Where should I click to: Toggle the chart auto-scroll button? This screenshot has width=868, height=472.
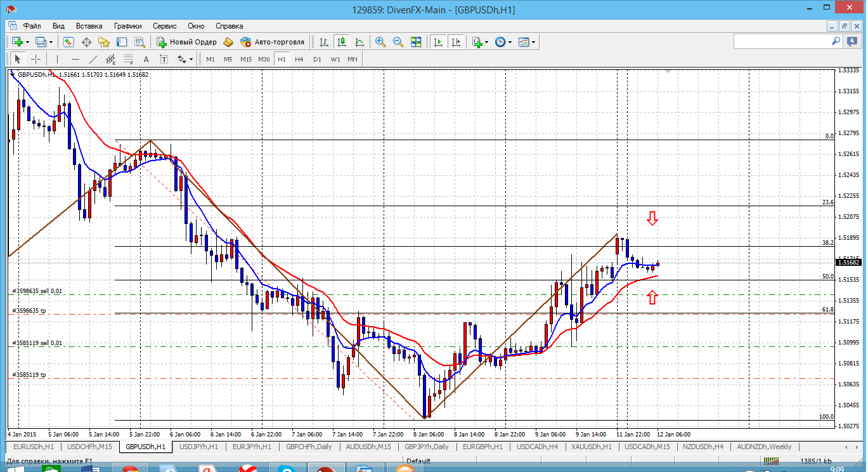coord(438,42)
